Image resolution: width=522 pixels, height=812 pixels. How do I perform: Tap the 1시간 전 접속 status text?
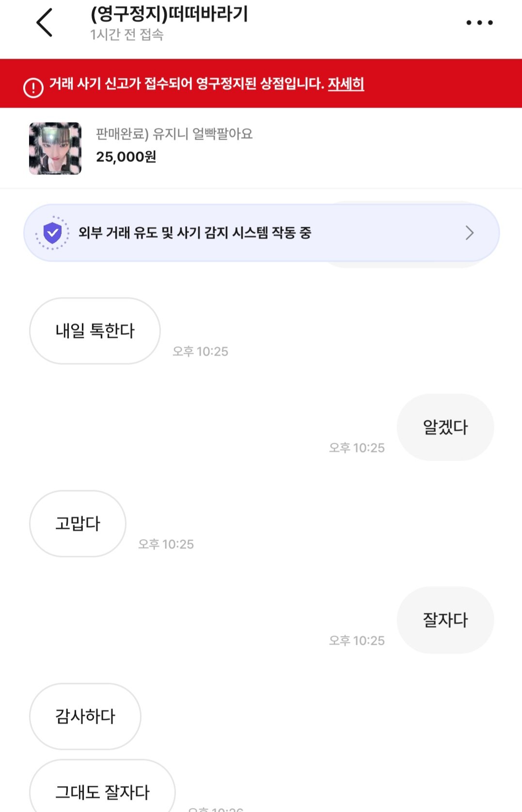click(127, 35)
